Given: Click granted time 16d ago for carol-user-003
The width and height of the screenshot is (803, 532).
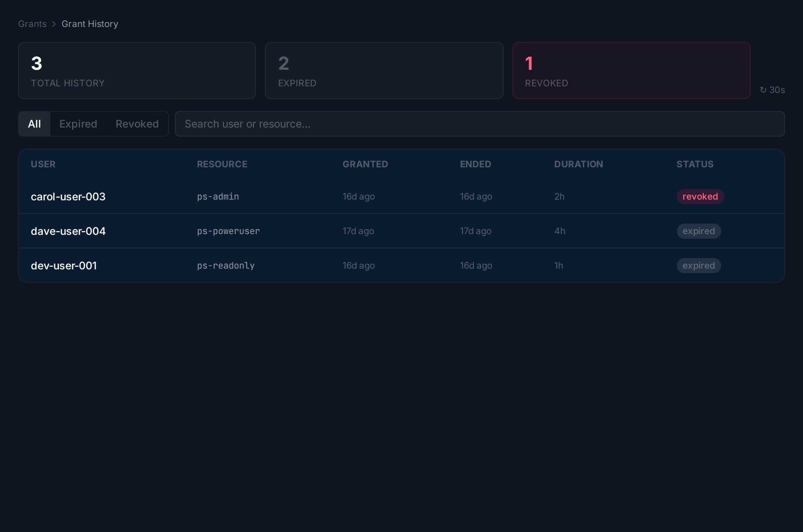Looking at the screenshot, I should pyautogui.click(x=359, y=197).
